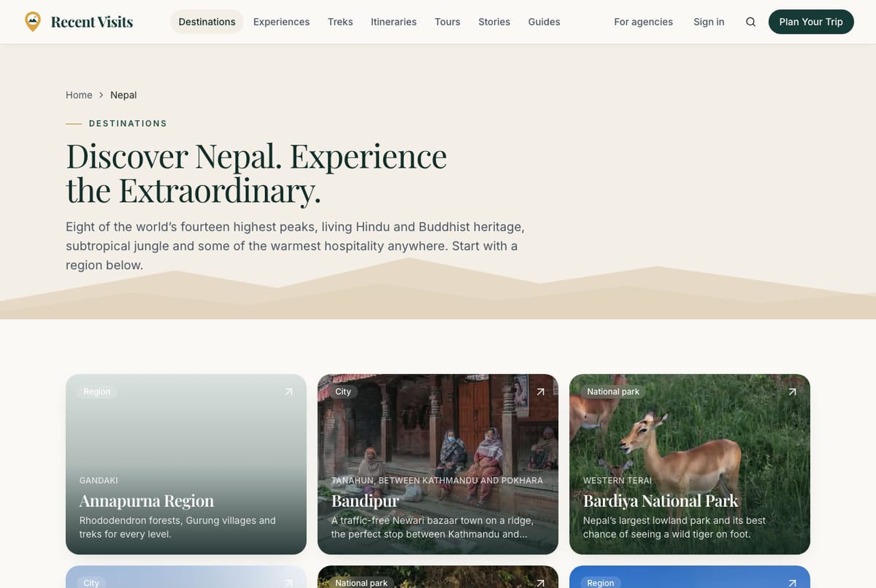Image resolution: width=876 pixels, height=588 pixels.
Task: Click the Plan Your Trip button
Action: (811, 22)
